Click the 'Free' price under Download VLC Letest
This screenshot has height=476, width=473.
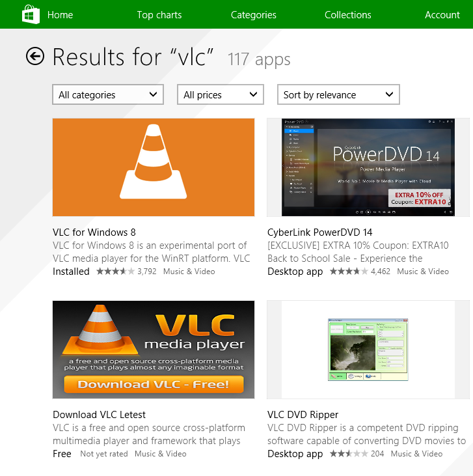pyautogui.click(x=62, y=454)
